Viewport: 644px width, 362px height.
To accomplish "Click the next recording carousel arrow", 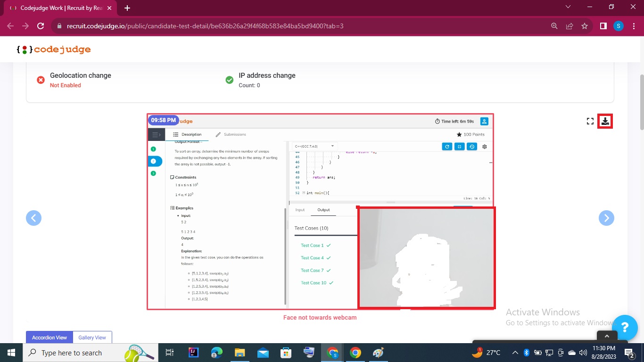I will click(x=606, y=218).
